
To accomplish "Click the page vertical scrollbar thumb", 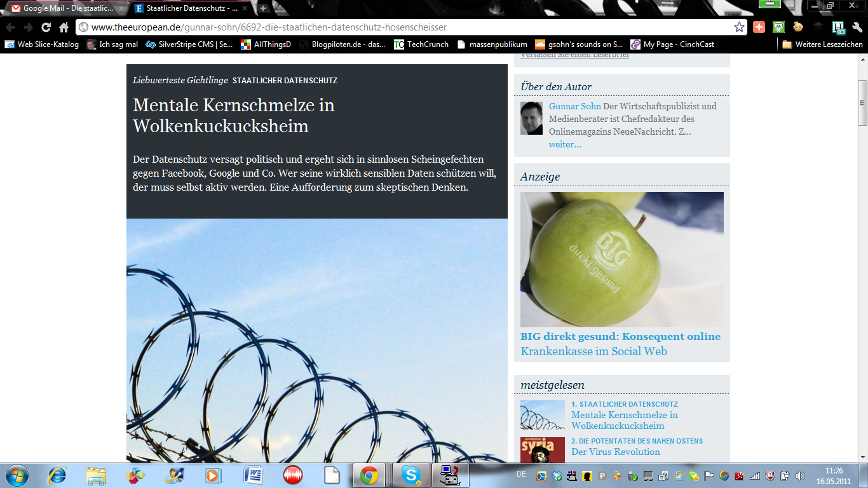I will (862, 103).
